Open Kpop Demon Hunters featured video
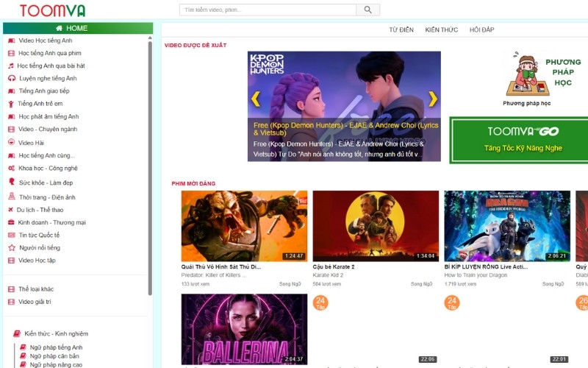The width and height of the screenshot is (588, 368). [344, 106]
